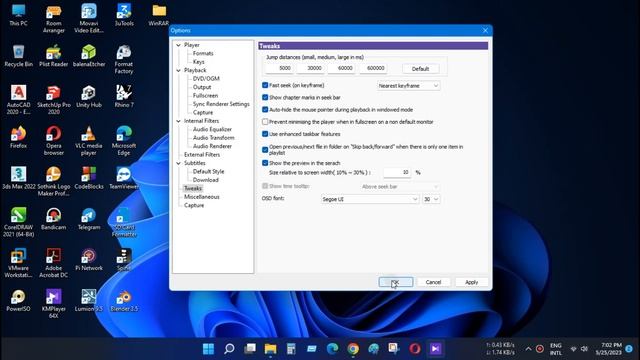This screenshot has width=640, height=360.
Task: Collapse the Subtitles tree node
Action: tap(178, 163)
